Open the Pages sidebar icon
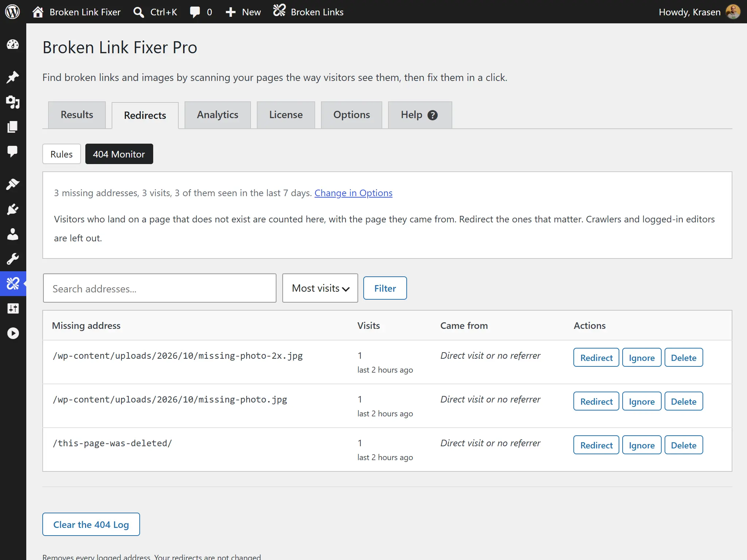Image resolution: width=747 pixels, height=560 pixels. (x=13, y=127)
